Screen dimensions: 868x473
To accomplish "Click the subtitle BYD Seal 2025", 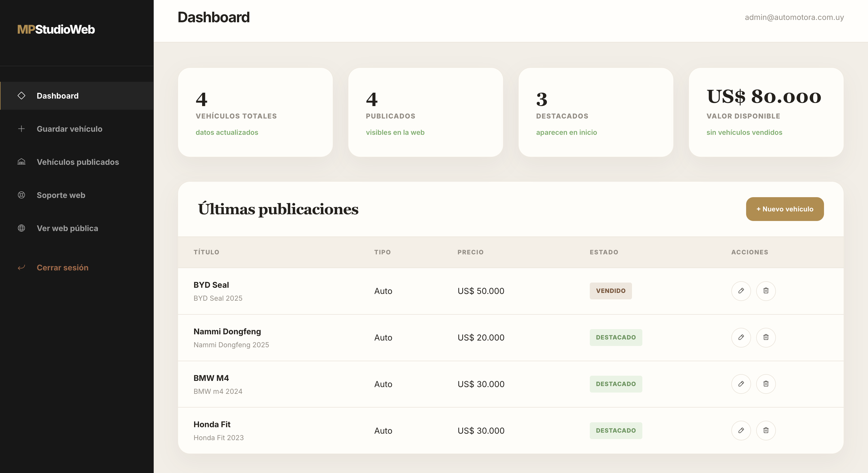I will click(218, 298).
